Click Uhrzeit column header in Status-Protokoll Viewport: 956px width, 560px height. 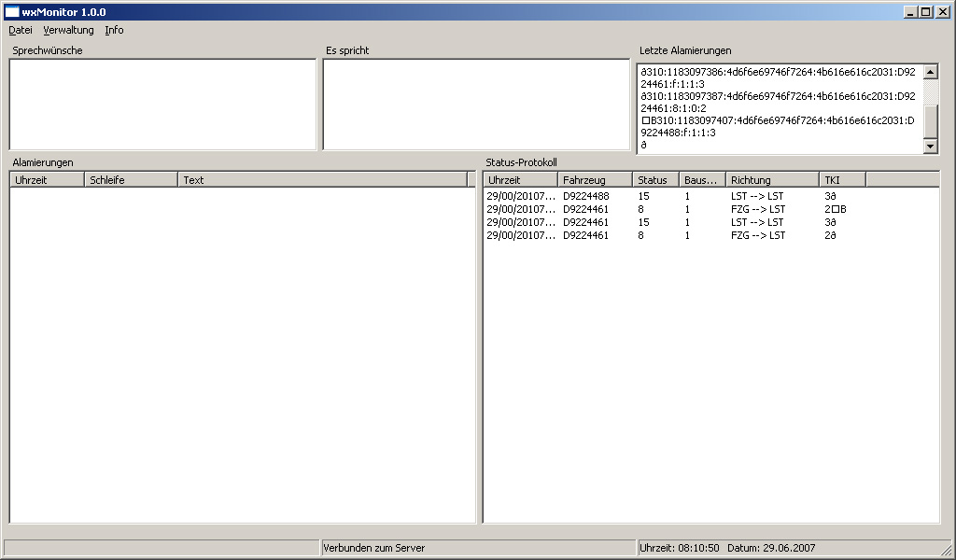coord(520,180)
